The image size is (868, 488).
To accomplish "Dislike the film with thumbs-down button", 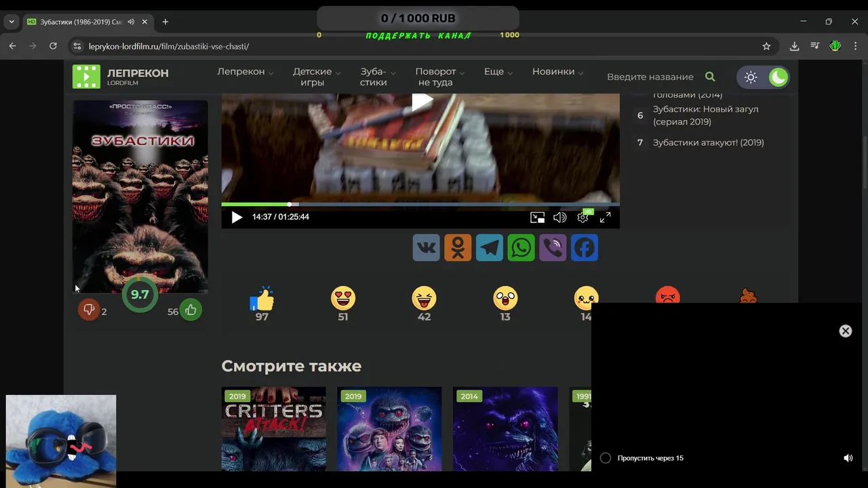I will tap(88, 310).
